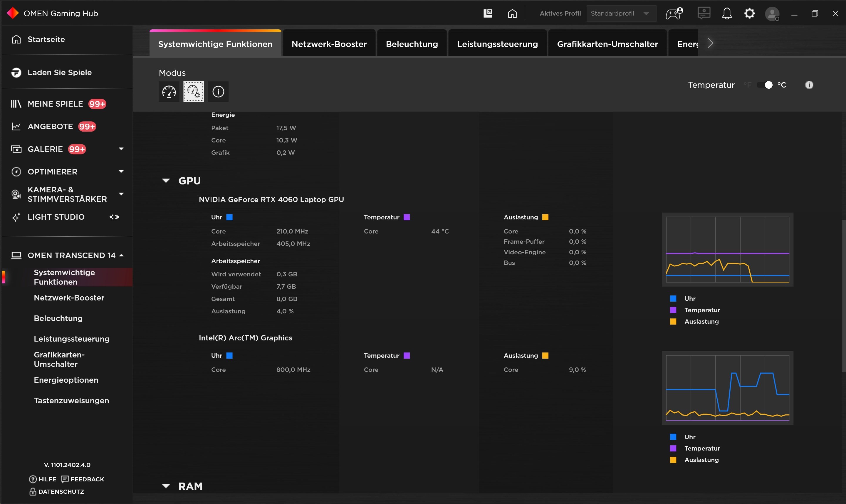The height and width of the screenshot is (504, 846).
Task: Click the Intel Arc performance graph
Action: tap(727, 388)
